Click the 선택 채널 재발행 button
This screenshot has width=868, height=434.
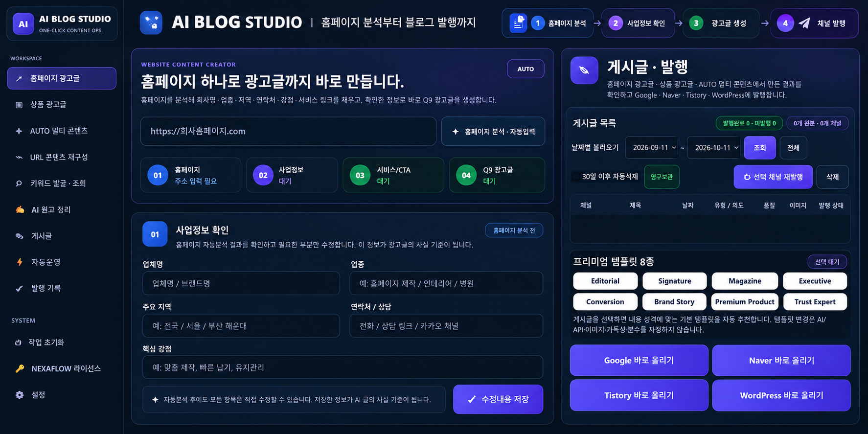(x=773, y=177)
